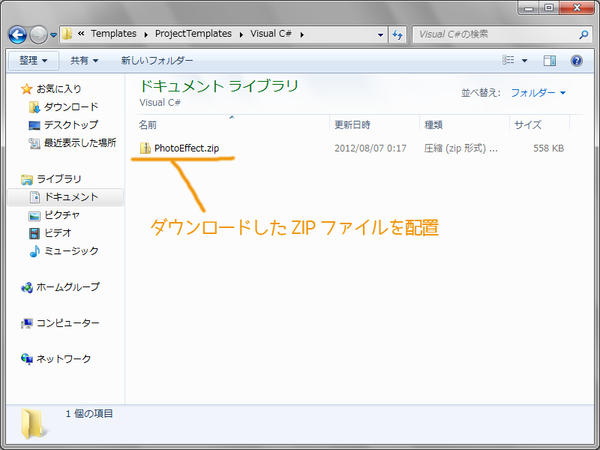600x450 pixels.
Task: Open the ビデオ library
Action: (58, 233)
